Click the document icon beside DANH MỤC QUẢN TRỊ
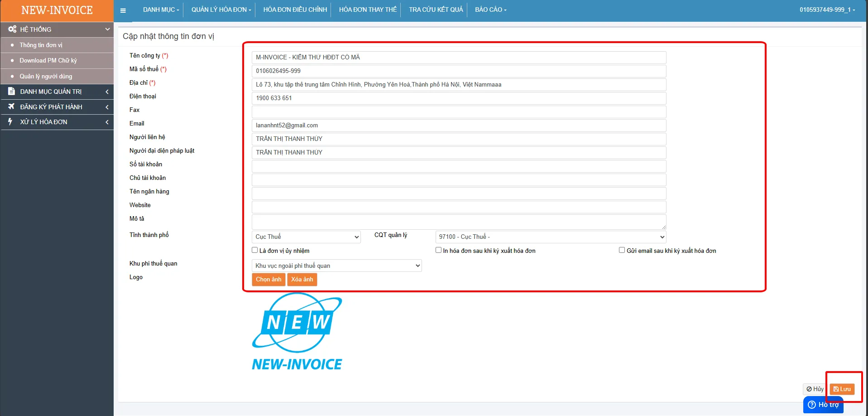The image size is (868, 416). (x=12, y=91)
